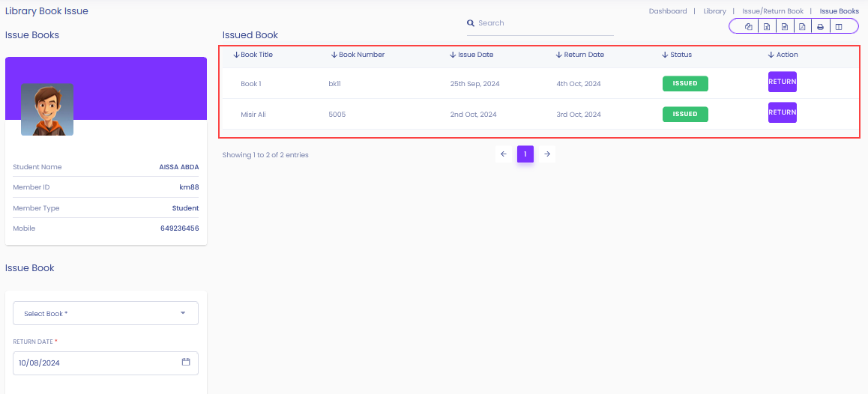The height and width of the screenshot is (394, 868).
Task: Print the issued books table
Action: [820, 26]
